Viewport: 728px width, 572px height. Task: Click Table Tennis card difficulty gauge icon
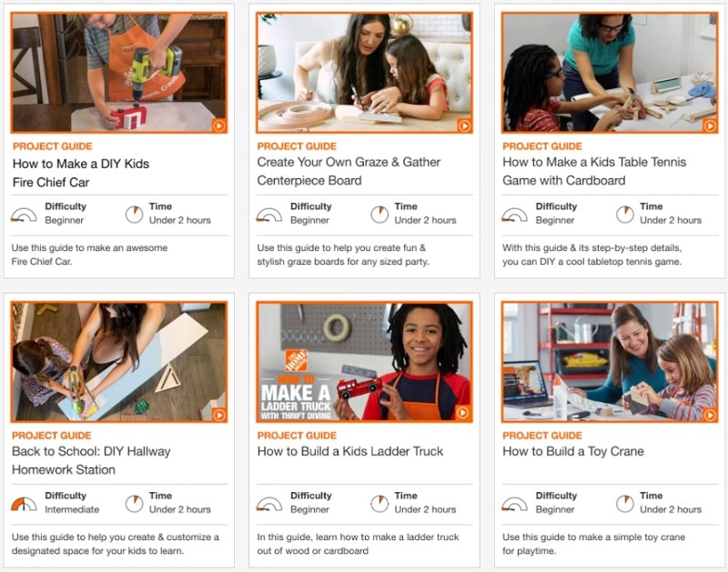tap(514, 215)
